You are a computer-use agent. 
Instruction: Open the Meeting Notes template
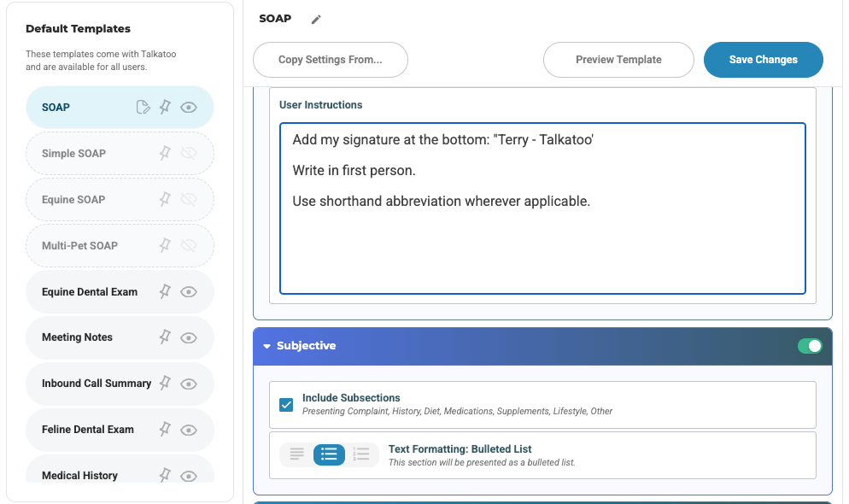[x=120, y=337]
